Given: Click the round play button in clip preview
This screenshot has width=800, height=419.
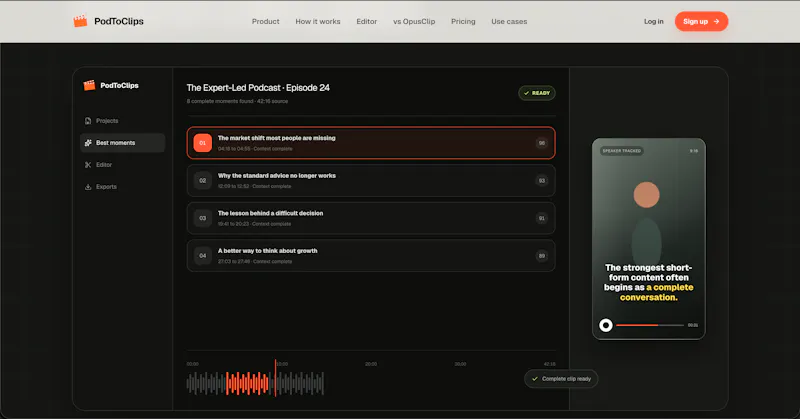Looking at the screenshot, I should [x=606, y=325].
